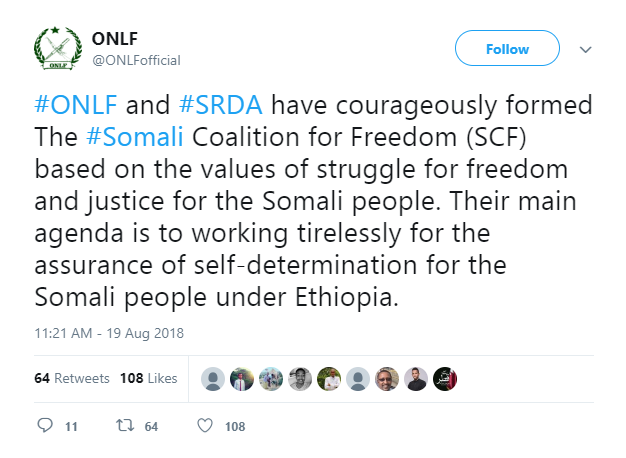Open the @ONLFofficial handle link
The height and width of the screenshot is (458, 626).
coord(137,60)
